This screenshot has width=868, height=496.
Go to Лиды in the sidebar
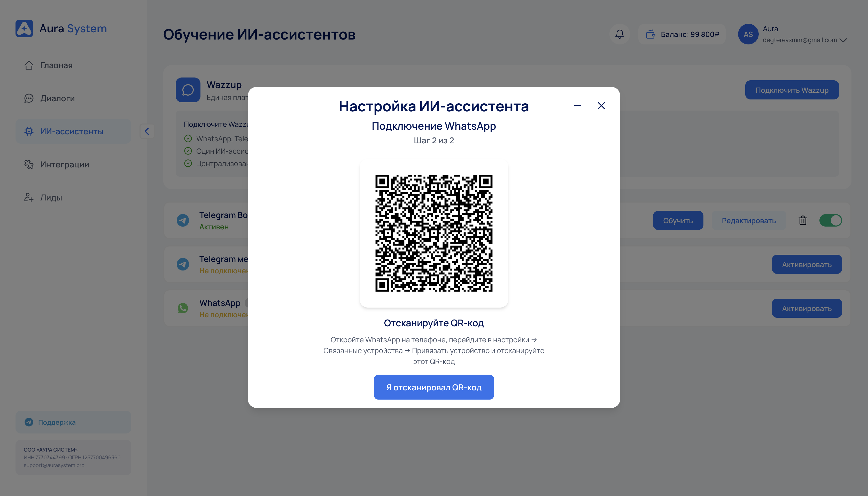pyautogui.click(x=51, y=198)
